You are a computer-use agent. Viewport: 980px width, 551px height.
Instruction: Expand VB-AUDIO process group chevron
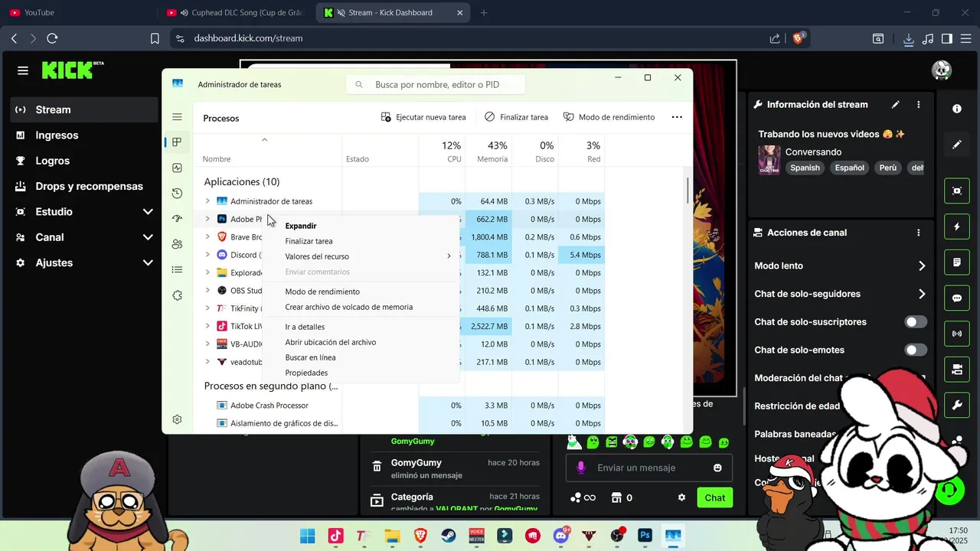207,344
